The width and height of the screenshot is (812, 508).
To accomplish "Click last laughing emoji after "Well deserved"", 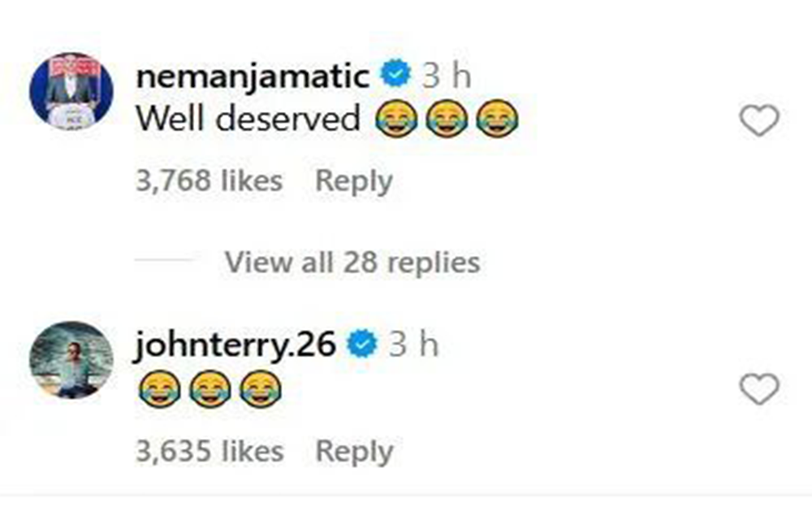I will [496, 120].
